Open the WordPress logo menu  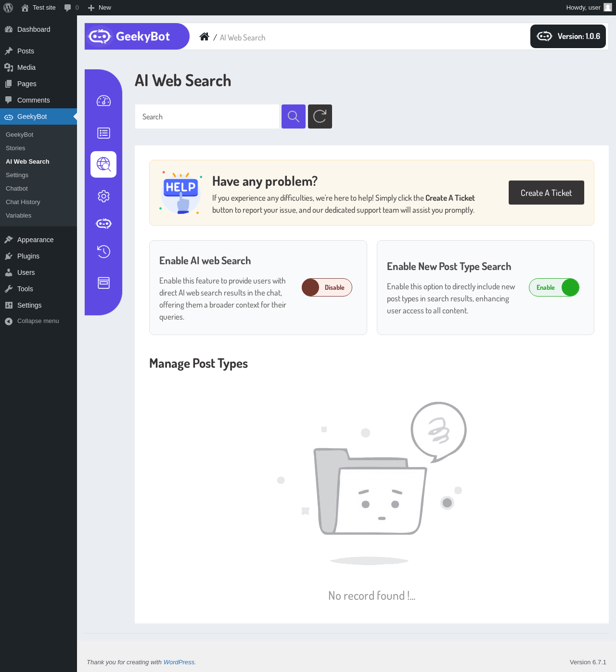[8, 8]
